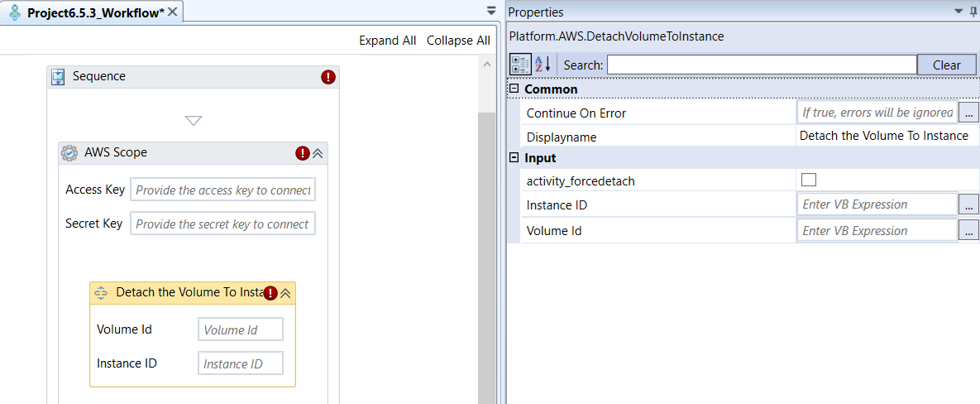Clear the properties search
Viewport: 980px width, 404px height.
[946, 65]
